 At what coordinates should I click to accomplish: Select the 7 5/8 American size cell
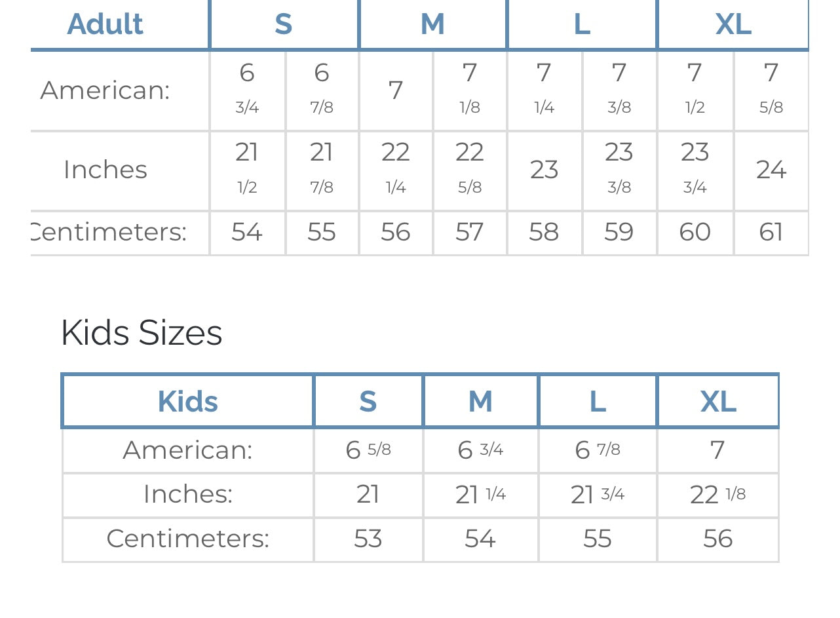click(771, 88)
